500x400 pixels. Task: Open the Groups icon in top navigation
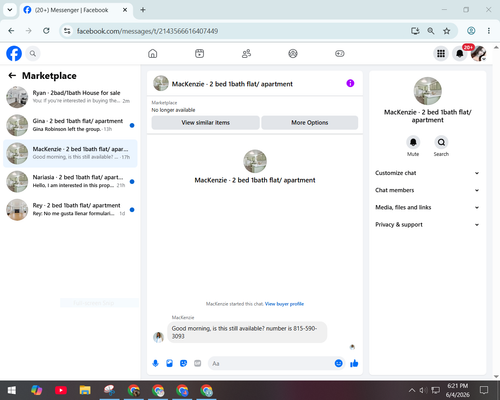293,53
